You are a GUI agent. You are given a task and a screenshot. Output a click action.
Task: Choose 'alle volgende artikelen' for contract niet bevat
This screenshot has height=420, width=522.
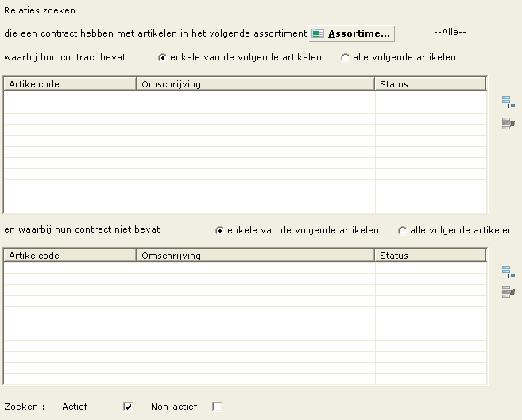[403, 230]
